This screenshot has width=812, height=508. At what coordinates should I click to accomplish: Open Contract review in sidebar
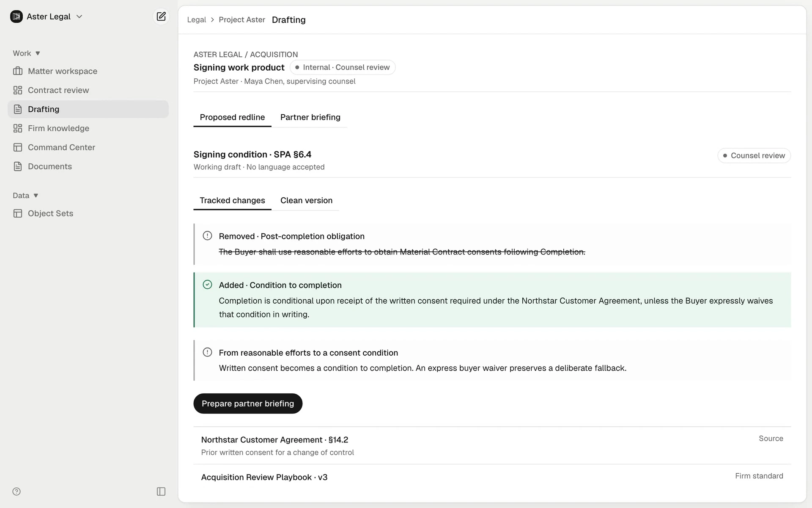coord(88,90)
